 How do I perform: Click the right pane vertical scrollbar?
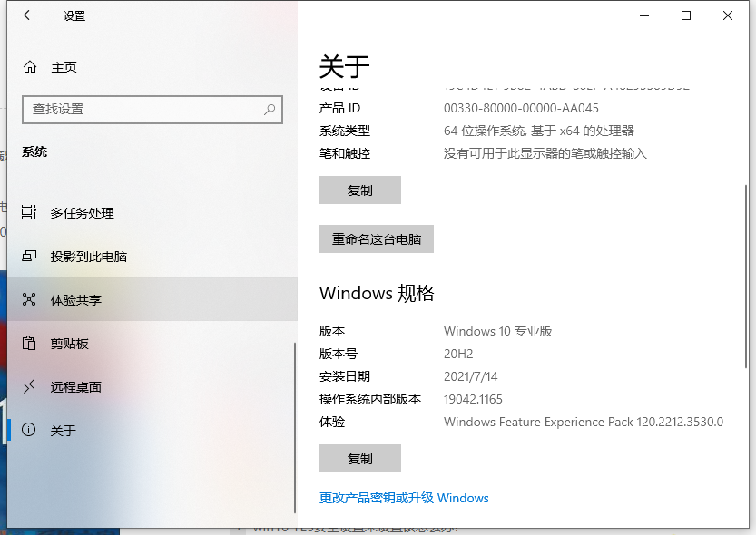746,277
